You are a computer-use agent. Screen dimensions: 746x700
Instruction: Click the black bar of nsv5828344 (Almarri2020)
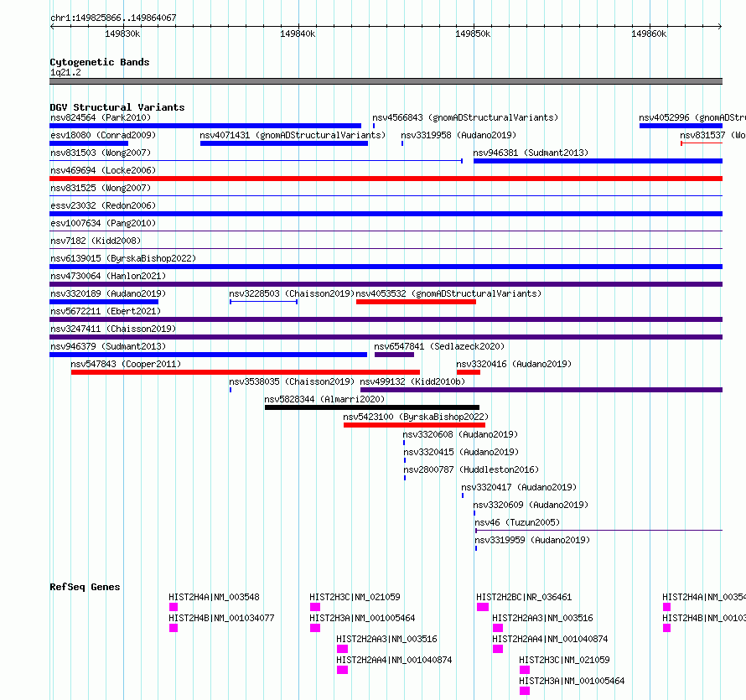[372, 407]
